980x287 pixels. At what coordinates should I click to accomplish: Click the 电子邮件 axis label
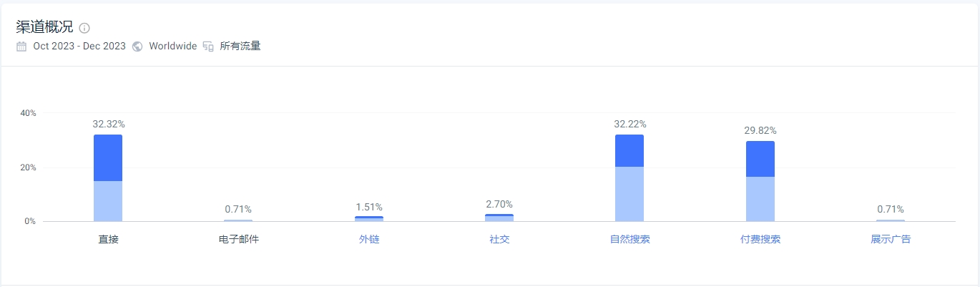click(x=239, y=239)
